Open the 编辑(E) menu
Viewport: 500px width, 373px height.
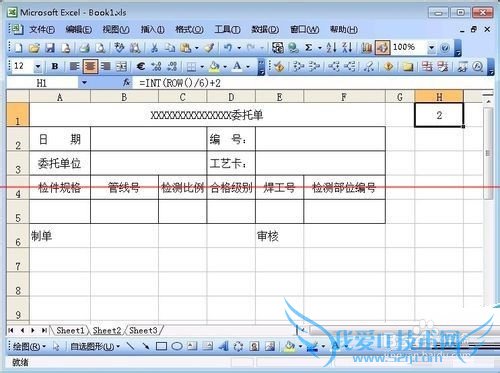click(x=79, y=30)
